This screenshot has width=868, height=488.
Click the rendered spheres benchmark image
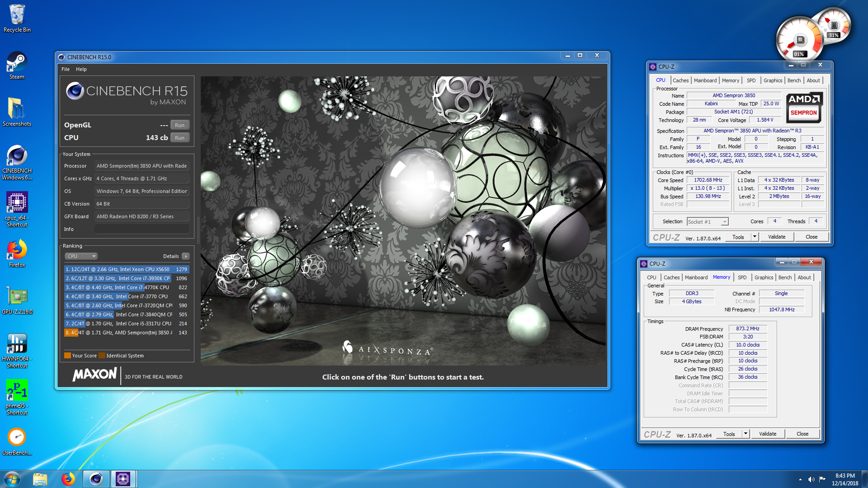click(x=403, y=221)
